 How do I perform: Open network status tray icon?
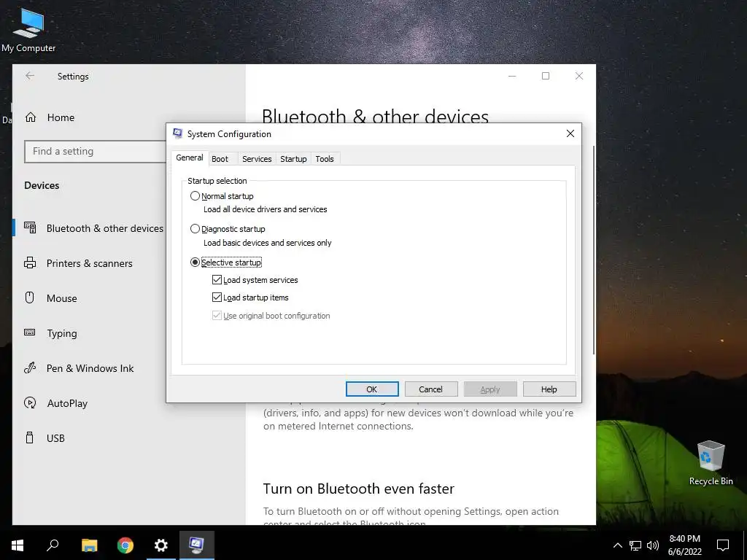coord(635,545)
